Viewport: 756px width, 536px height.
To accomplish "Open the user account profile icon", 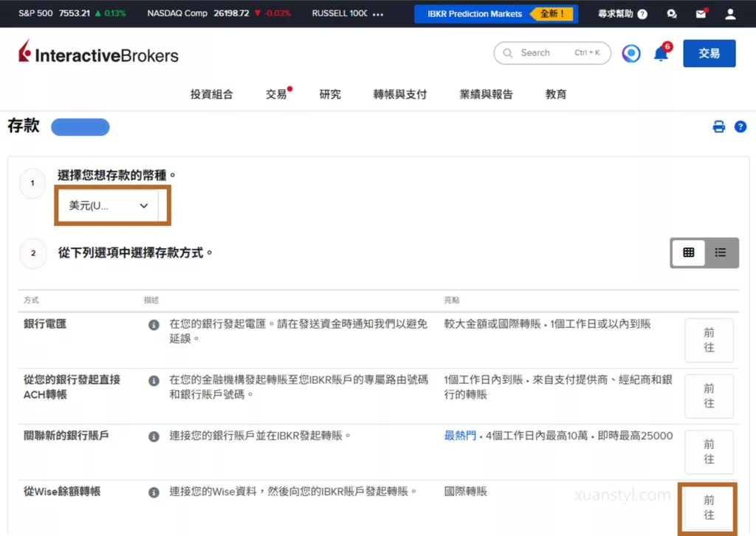I will 730,13.
